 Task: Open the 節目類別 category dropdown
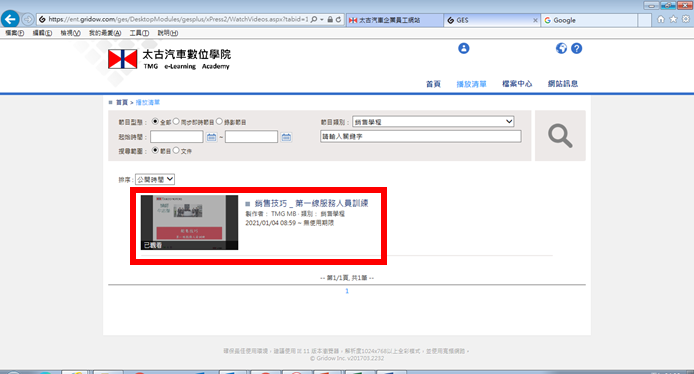pyautogui.click(x=433, y=122)
